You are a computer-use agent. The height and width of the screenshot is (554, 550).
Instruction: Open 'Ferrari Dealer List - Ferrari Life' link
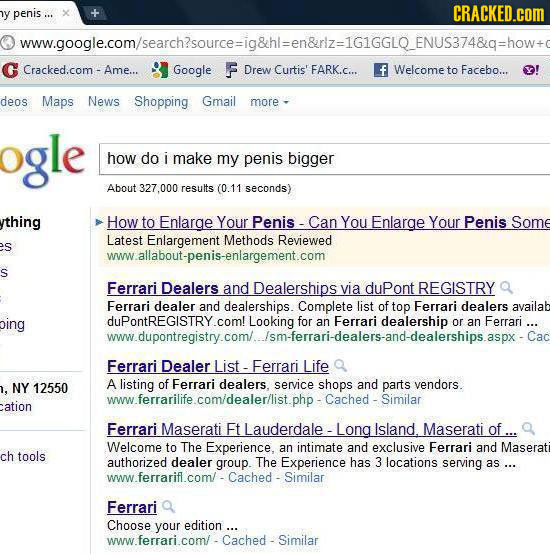[x=218, y=366]
